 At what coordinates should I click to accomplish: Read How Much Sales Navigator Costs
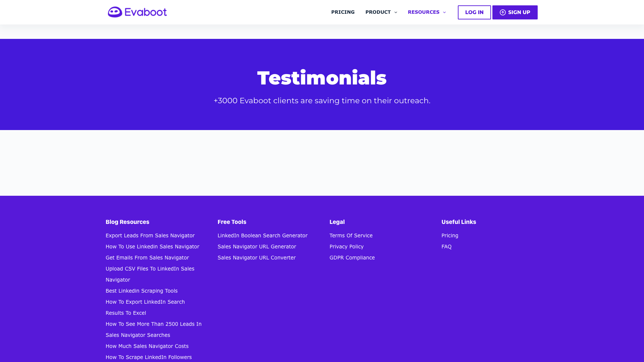(x=147, y=346)
